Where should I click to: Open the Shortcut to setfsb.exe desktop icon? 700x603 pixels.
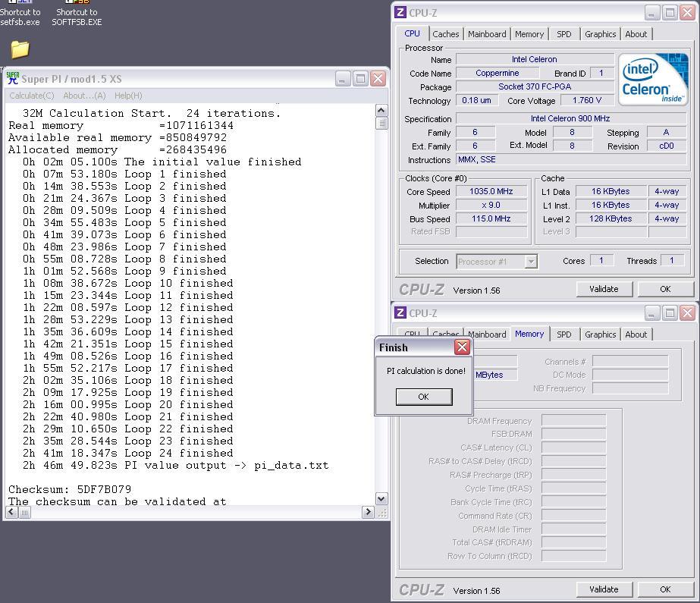(20, 14)
